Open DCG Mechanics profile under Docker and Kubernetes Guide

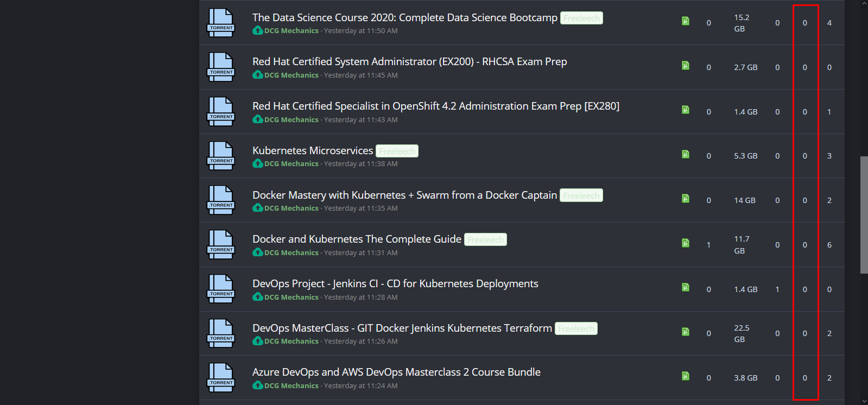point(292,253)
